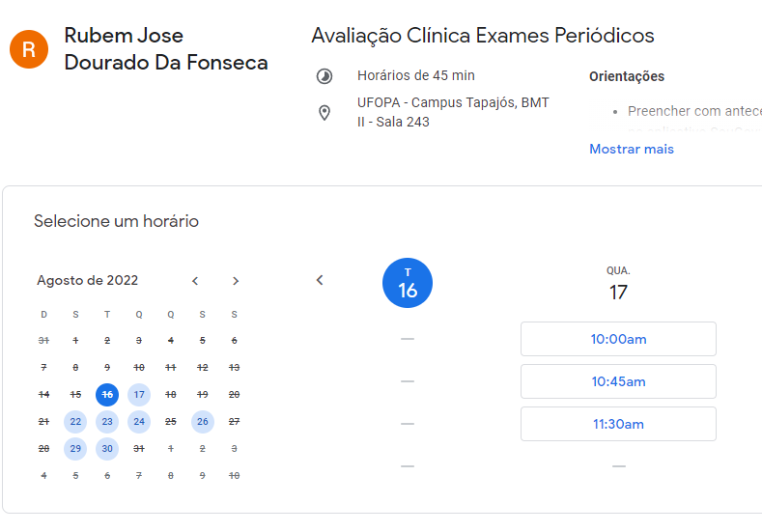Viewport: 762px width, 532px height.
Task: Select August 22 in the calendar
Action: (x=75, y=421)
